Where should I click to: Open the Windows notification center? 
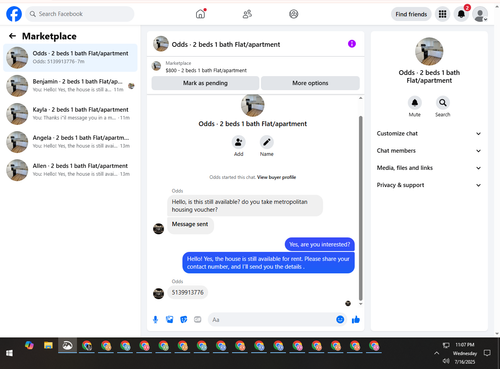(487, 353)
